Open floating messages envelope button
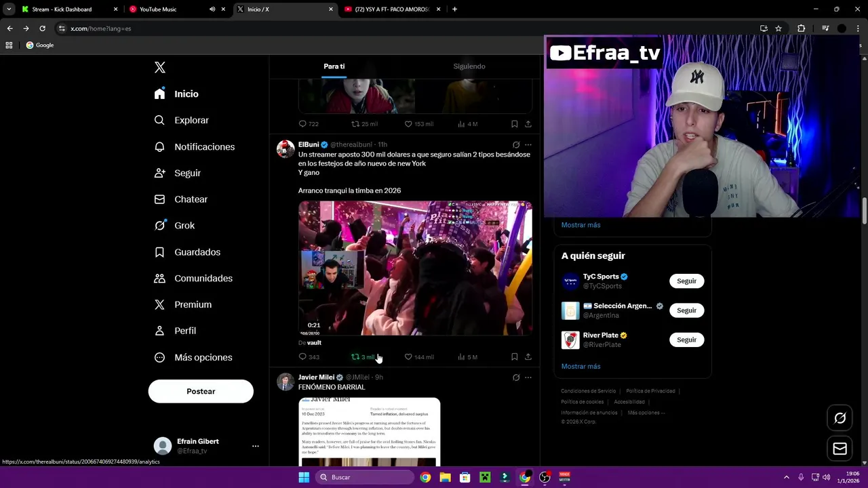The height and width of the screenshot is (488, 868). pyautogui.click(x=840, y=449)
